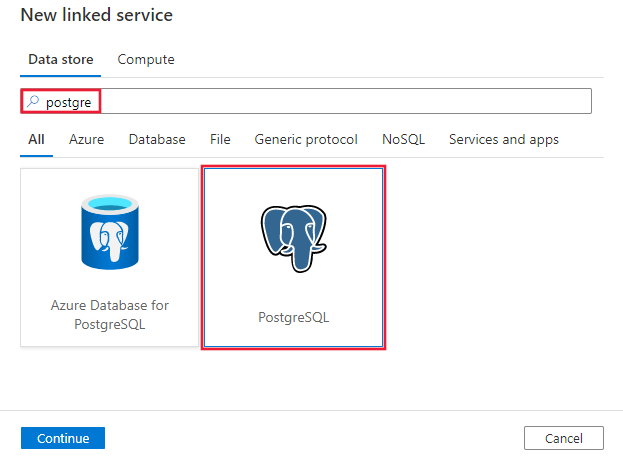Show All connector categories

[x=36, y=139]
